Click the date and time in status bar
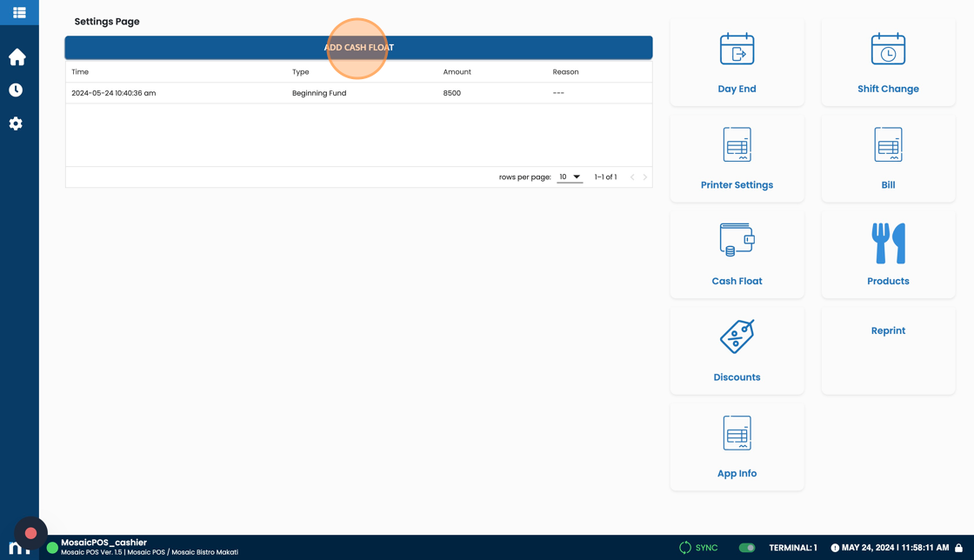This screenshot has height=560, width=974. [895, 548]
